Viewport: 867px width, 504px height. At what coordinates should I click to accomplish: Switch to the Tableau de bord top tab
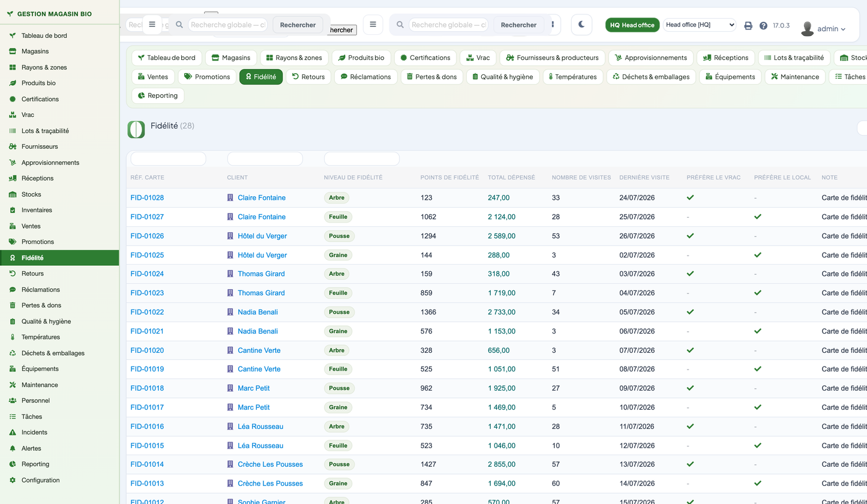pos(167,58)
